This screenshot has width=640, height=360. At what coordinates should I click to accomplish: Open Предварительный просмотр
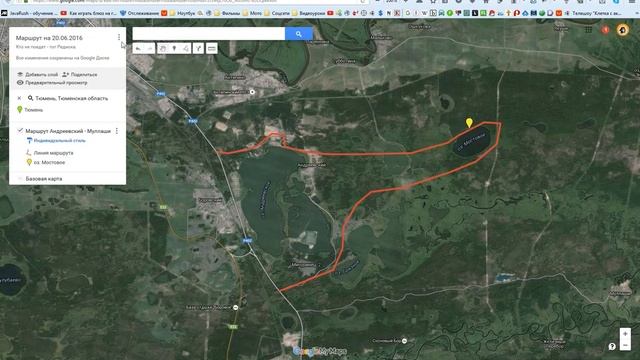(x=52, y=82)
